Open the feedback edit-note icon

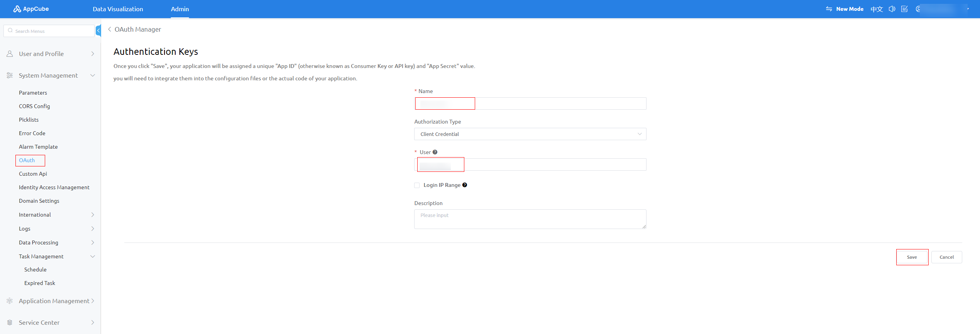pos(904,9)
